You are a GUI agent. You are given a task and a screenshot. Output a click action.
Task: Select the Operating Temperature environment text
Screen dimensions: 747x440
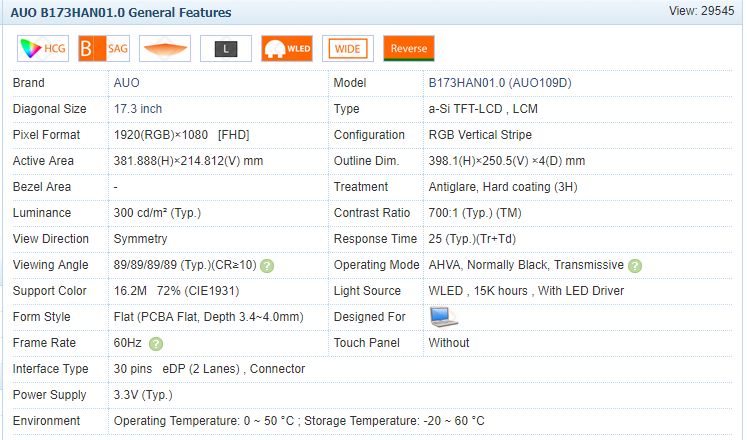coord(299,421)
